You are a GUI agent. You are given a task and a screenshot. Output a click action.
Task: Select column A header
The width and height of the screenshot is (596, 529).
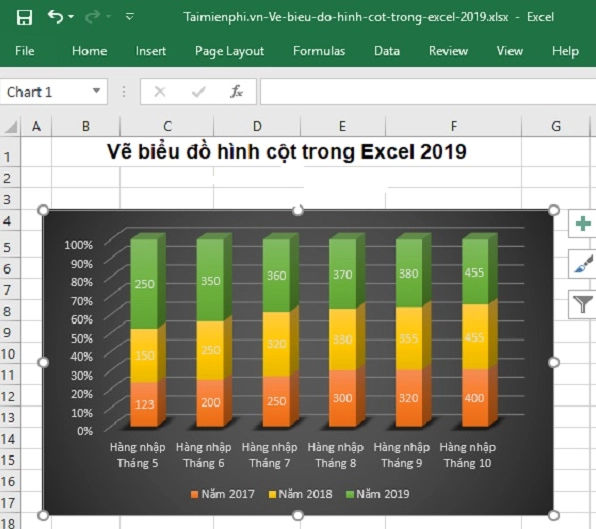pyautogui.click(x=36, y=126)
